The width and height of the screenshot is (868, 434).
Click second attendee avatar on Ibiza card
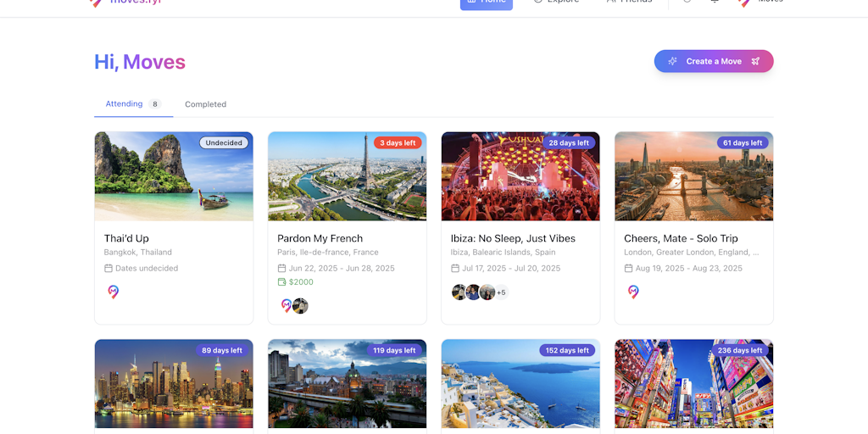coord(473,292)
